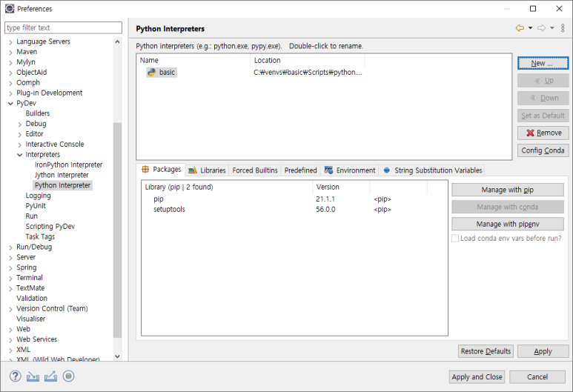Expand the Run/Debug node

tap(10, 248)
